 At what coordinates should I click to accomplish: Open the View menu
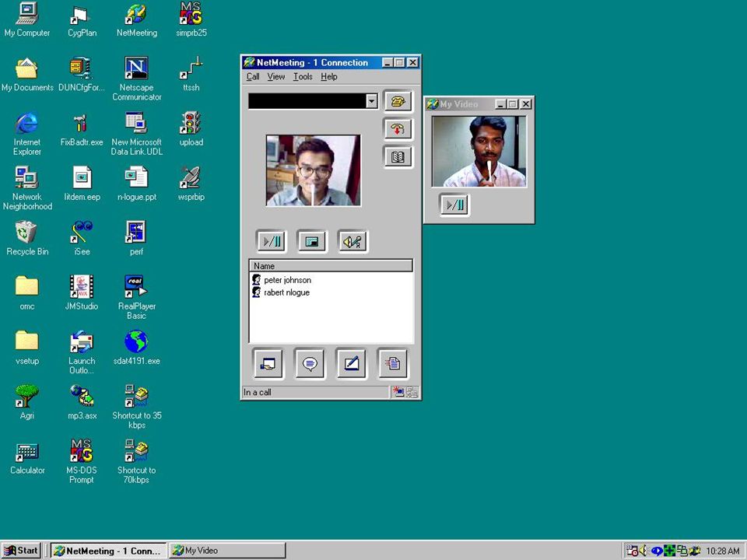(275, 77)
